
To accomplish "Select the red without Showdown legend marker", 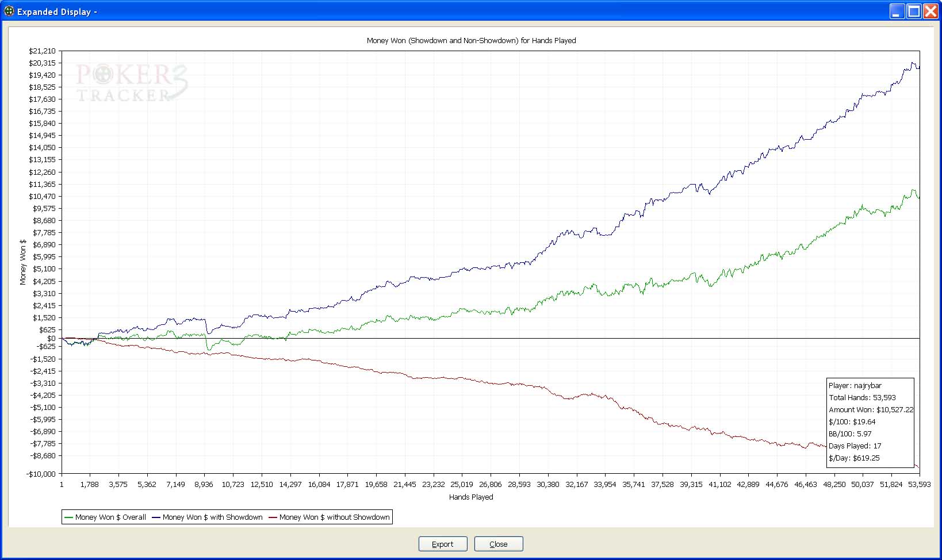I will [273, 517].
